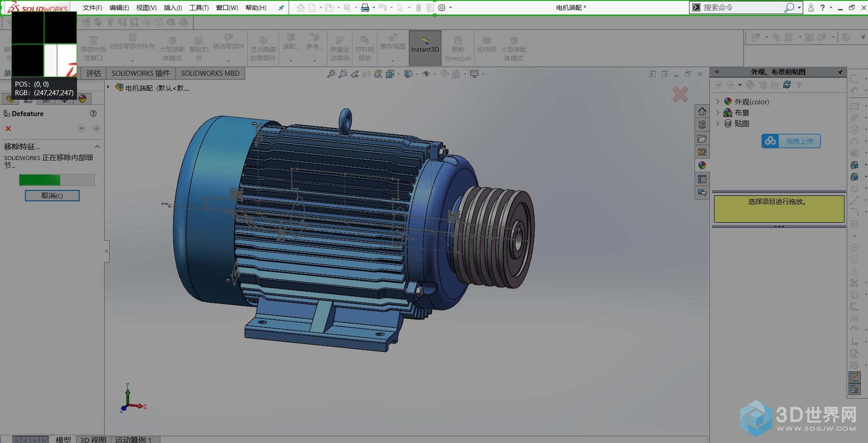This screenshot has height=443, width=868.
Task: Click the yellow 选择项目进行拖放 message box
Action: 779,209
